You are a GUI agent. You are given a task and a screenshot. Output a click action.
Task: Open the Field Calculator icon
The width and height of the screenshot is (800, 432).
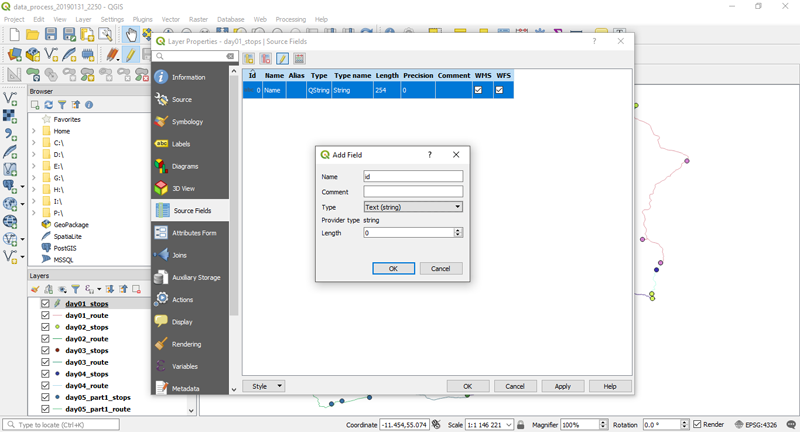pyautogui.click(x=299, y=59)
